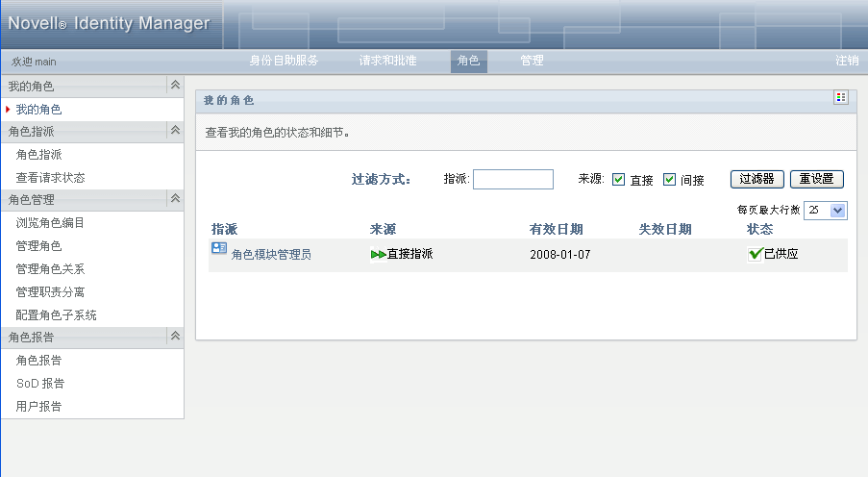Click the 已供应 status text
868x477 pixels.
781,254
